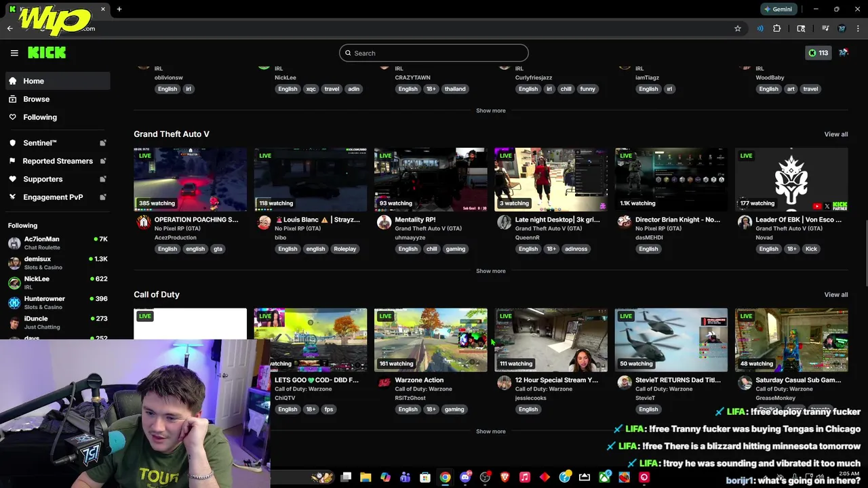Image resolution: width=868 pixels, height=488 pixels.
Task: Open Brave browser in the taskbar
Action: click(x=505, y=477)
